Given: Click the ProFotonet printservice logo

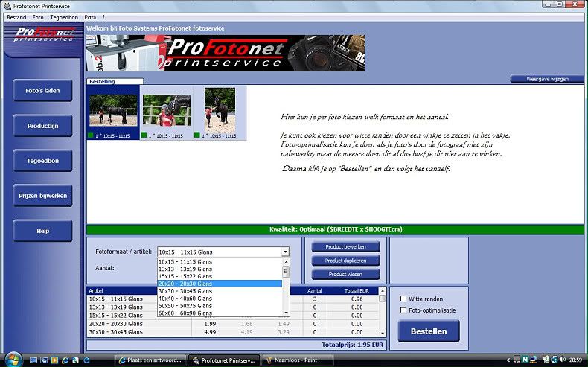Looking at the screenshot, I should [x=44, y=35].
